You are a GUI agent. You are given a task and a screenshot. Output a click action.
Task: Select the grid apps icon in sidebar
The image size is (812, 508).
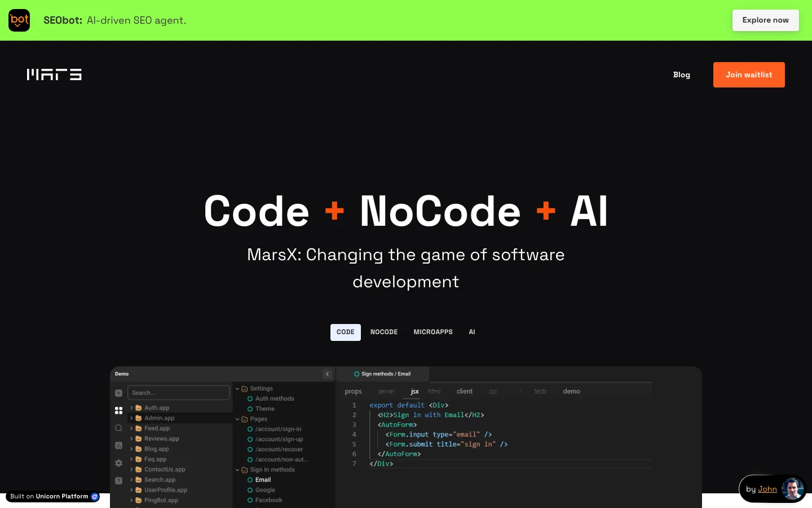(118, 411)
